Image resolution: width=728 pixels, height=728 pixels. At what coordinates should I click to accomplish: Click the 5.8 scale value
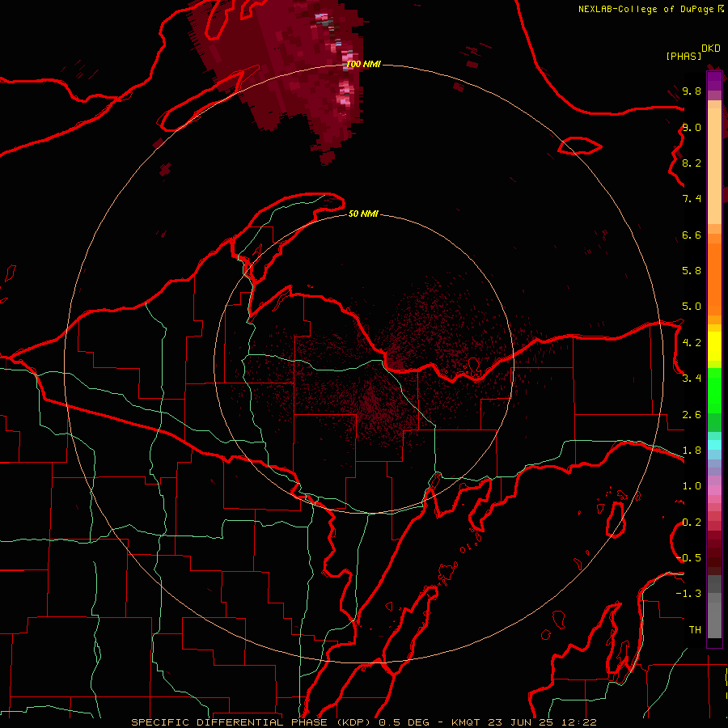[692, 271]
